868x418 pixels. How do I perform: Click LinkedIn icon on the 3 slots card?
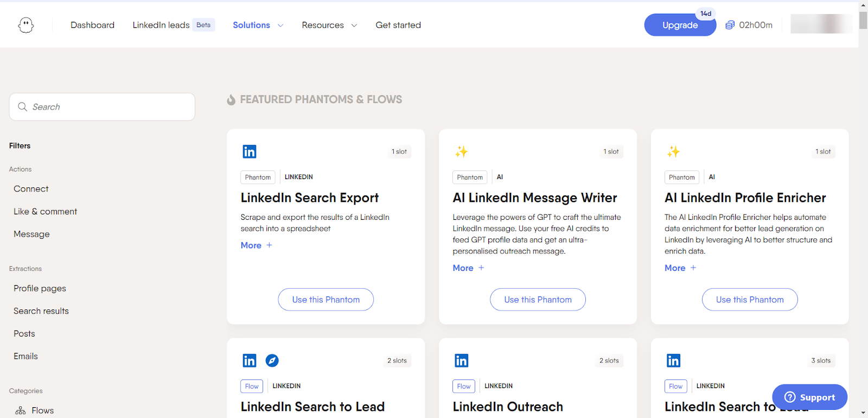[x=673, y=360]
